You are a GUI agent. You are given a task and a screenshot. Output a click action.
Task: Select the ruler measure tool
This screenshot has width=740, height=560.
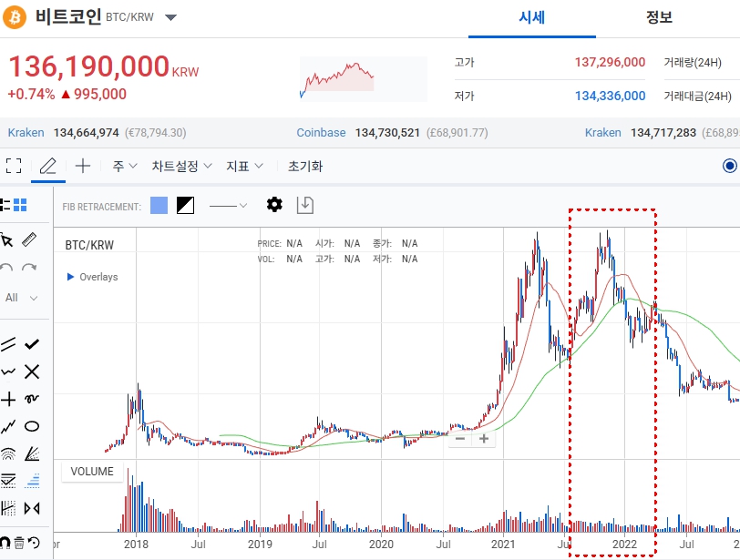[x=29, y=240]
